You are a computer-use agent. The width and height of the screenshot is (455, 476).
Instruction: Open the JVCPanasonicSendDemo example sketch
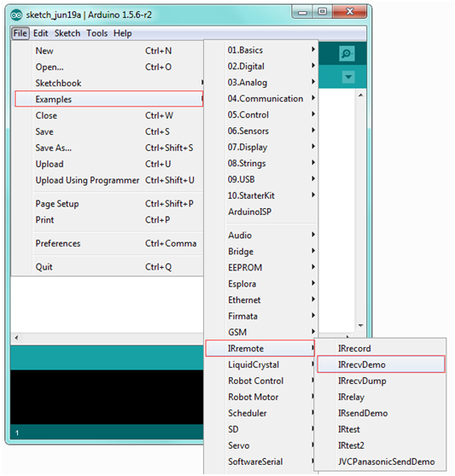click(x=381, y=461)
